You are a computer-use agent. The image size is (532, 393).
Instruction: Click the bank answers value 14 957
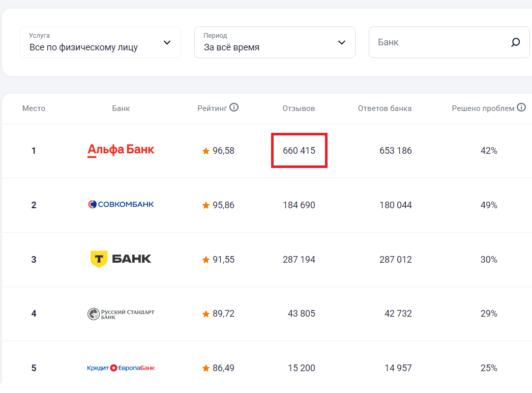[x=398, y=368]
